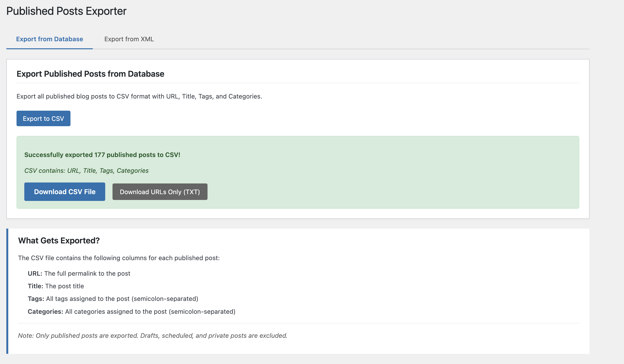Click the Export Published Posts from Database heading
Screen dimensions: 624x364
90,74
